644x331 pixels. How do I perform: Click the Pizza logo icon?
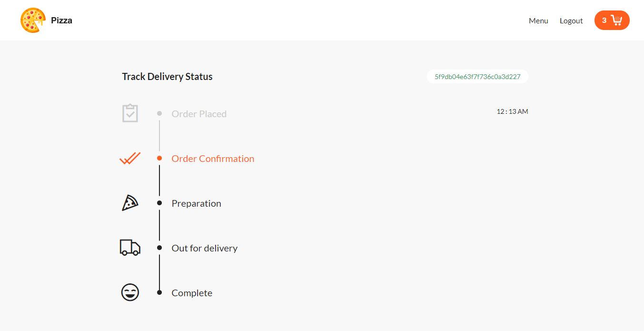click(x=32, y=20)
